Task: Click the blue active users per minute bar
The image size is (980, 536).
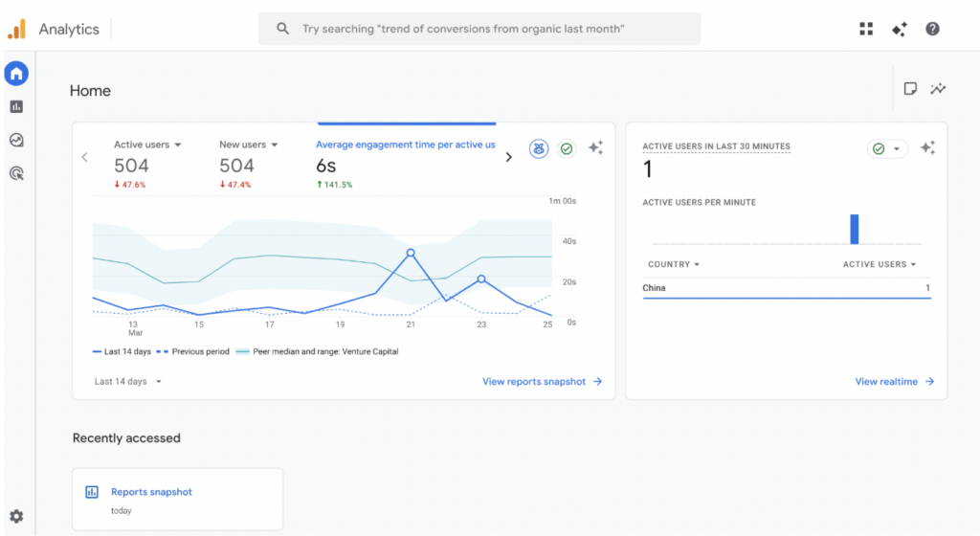Action: tap(855, 230)
